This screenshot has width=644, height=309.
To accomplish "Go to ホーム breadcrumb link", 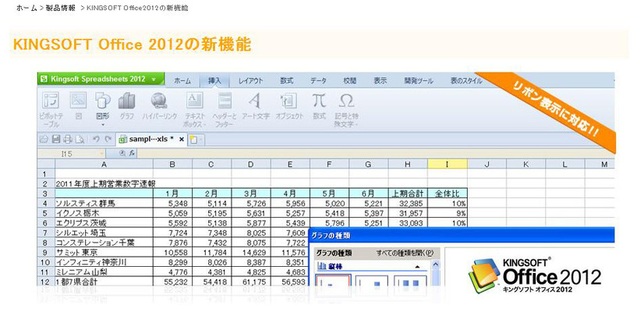I will coord(27,8).
